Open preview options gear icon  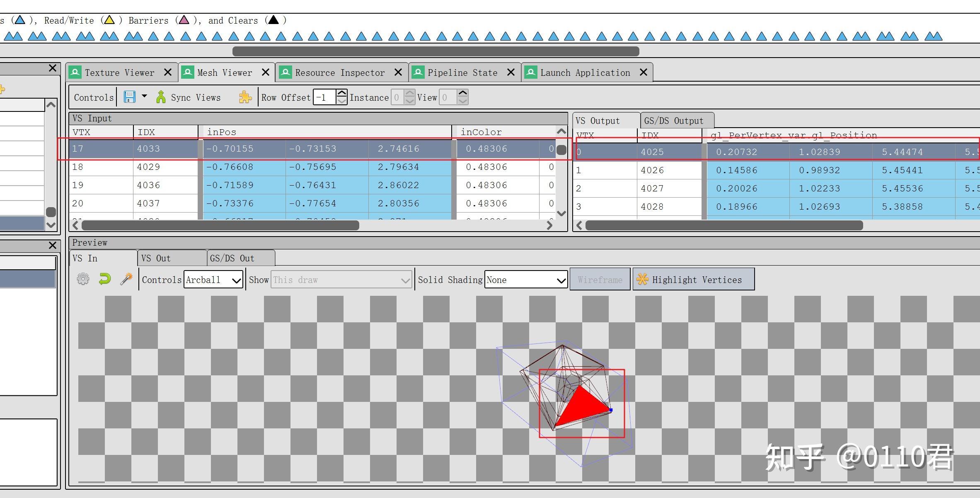83,279
